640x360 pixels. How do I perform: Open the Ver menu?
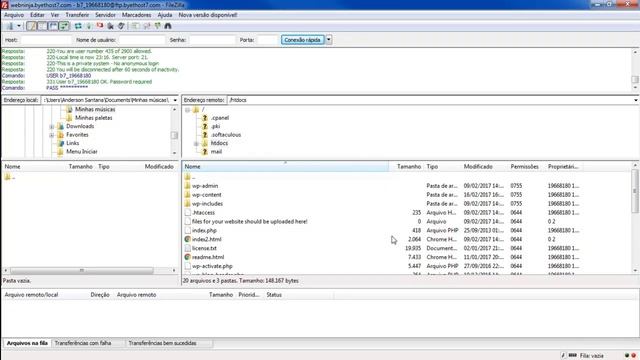click(55, 15)
